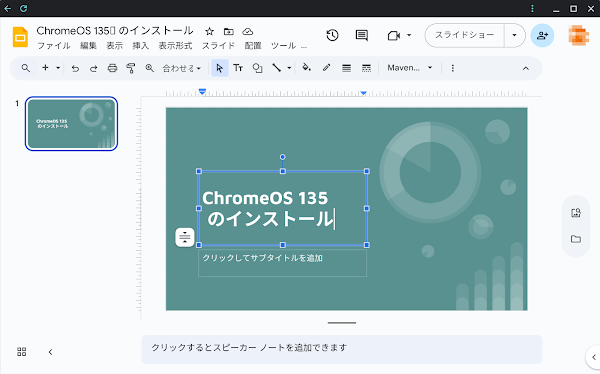This screenshot has width=600, height=374.
Task: Open the スライド menu
Action: click(218, 46)
